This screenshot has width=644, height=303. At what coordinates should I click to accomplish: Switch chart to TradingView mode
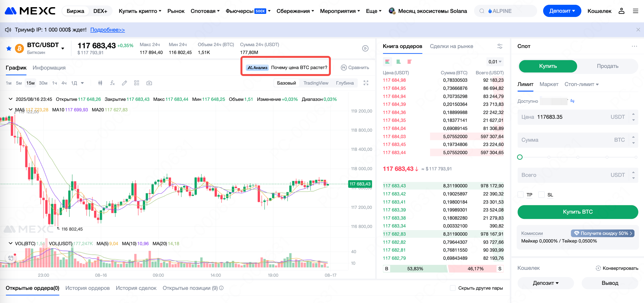click(316, 83)
